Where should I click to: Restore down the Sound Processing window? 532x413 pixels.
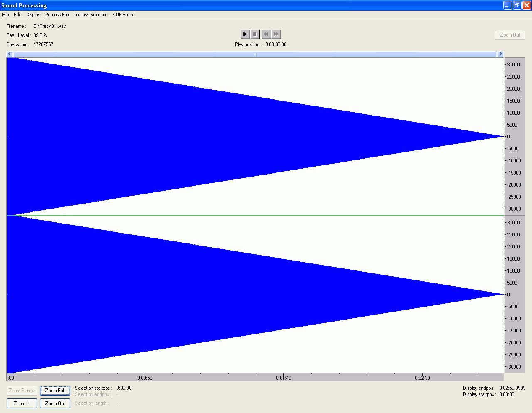(517, 5)
